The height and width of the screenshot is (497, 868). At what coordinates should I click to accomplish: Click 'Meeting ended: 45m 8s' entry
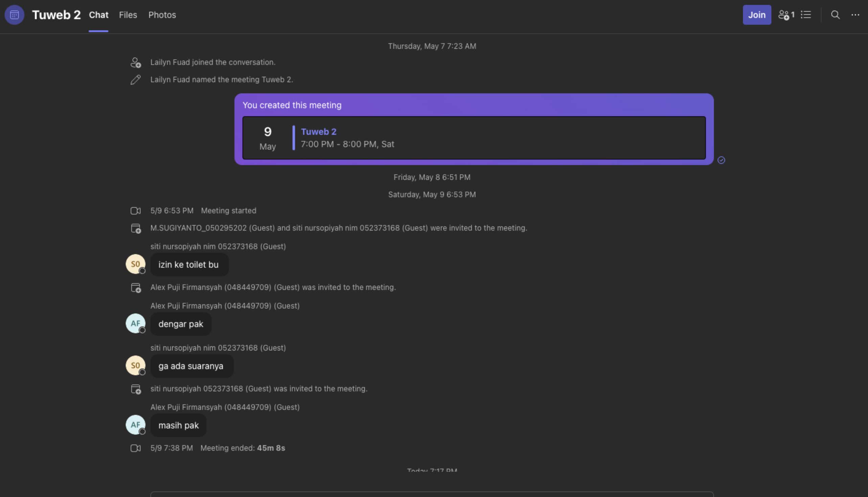pyautogui.click(x=243, y=448)
